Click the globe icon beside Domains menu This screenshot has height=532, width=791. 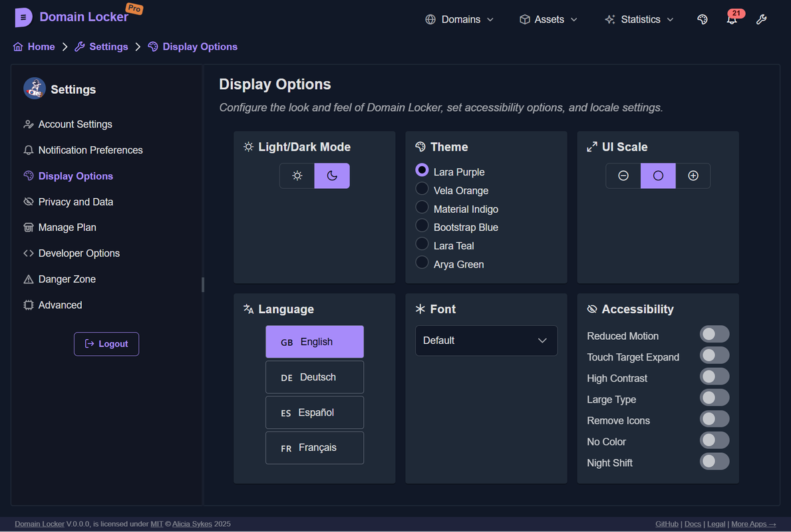pyautogui.click(x=430, y=19)
